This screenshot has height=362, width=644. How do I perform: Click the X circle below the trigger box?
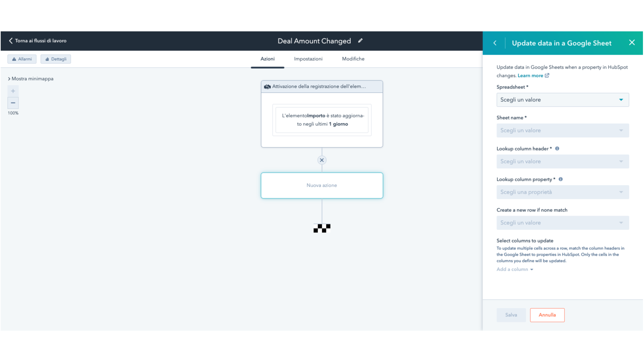coord(321,160)
